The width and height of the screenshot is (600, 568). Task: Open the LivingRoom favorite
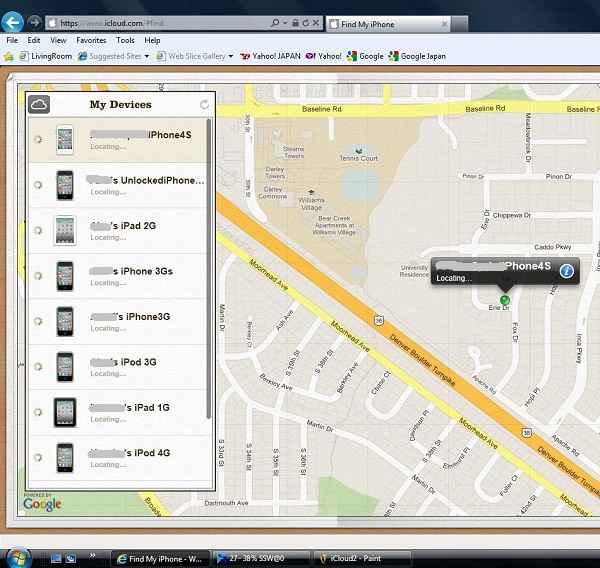point(46,56)
